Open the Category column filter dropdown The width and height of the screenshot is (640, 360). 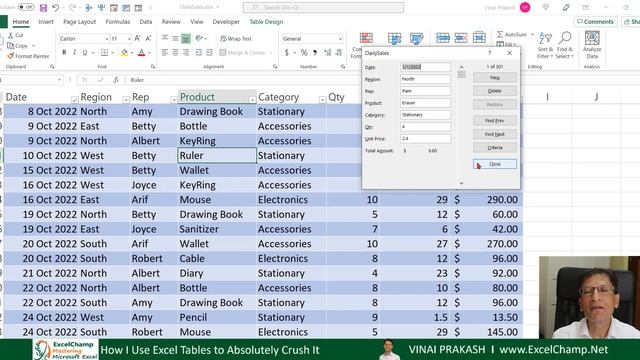coord(322,100)
